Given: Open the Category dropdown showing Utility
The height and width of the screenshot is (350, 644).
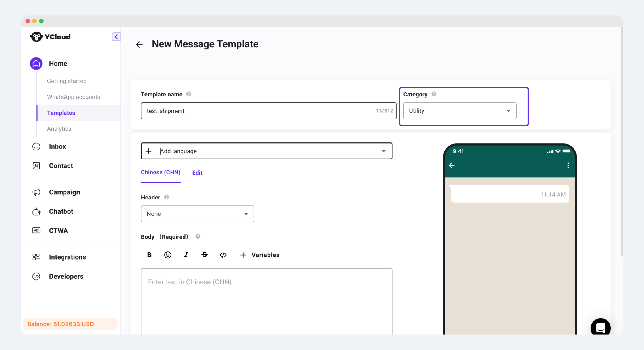Looking at the screenshot, I should pyautogui.click(x=460, y=111).
